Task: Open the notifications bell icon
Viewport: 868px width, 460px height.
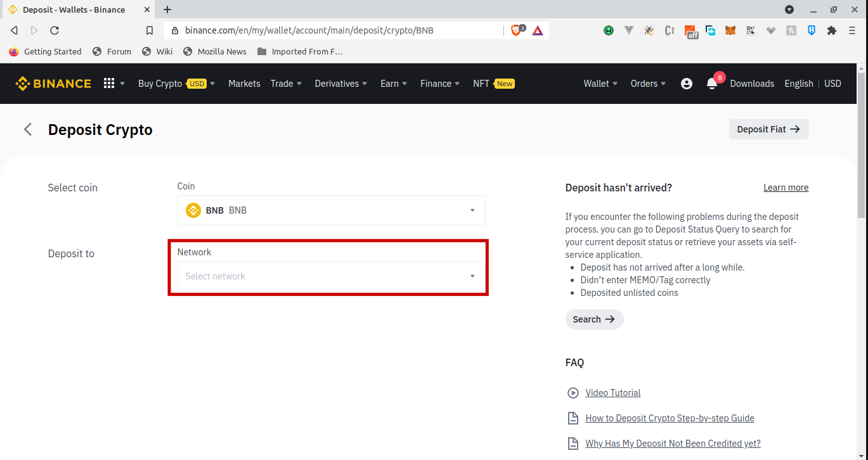Action: pos(712,84)
